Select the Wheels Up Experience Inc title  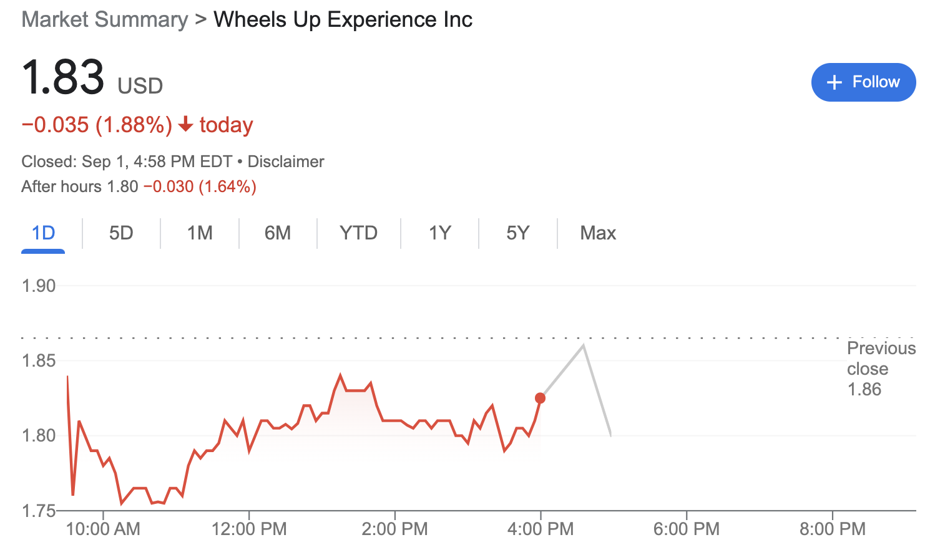pyautogui.click(x=342, y=19)
